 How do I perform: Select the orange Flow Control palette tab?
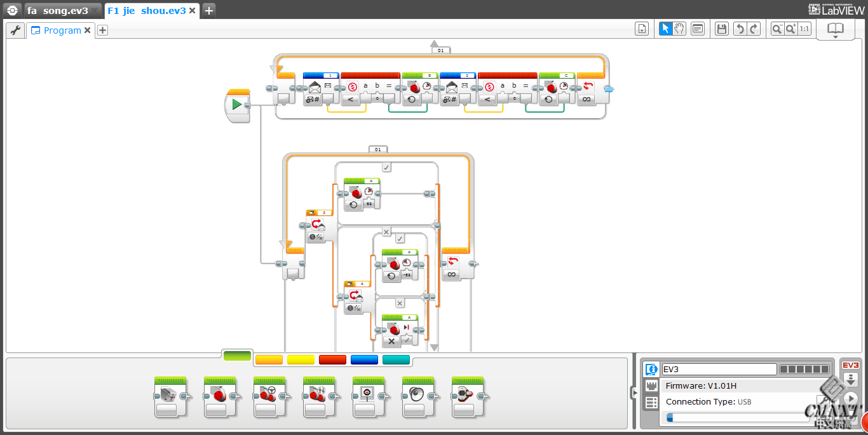[x=269, y=359]
